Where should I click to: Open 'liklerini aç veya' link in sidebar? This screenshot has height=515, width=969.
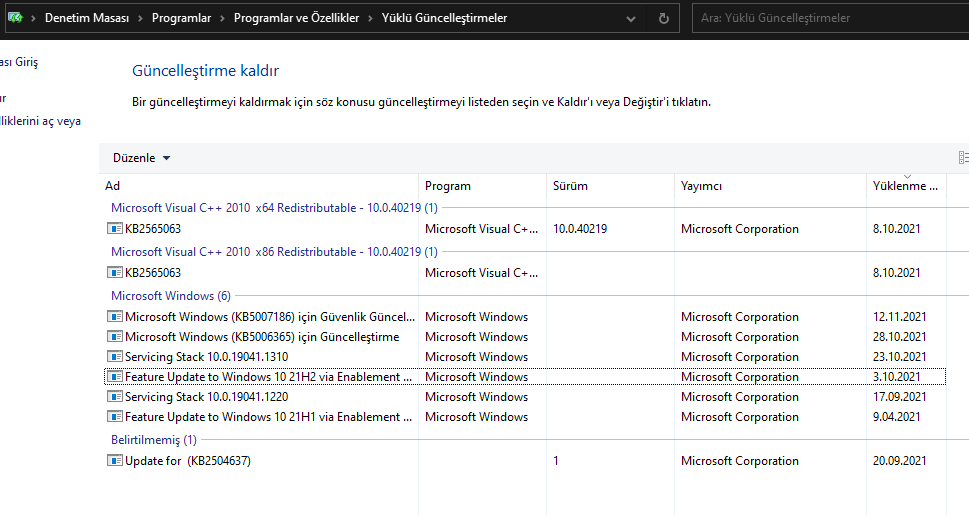point(40,121)
